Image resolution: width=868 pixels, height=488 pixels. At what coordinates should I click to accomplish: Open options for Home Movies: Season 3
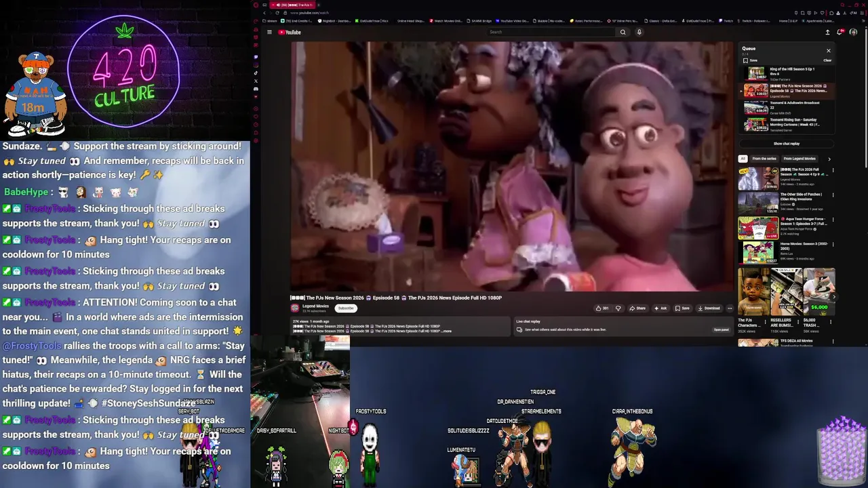(x=833, y=244)
